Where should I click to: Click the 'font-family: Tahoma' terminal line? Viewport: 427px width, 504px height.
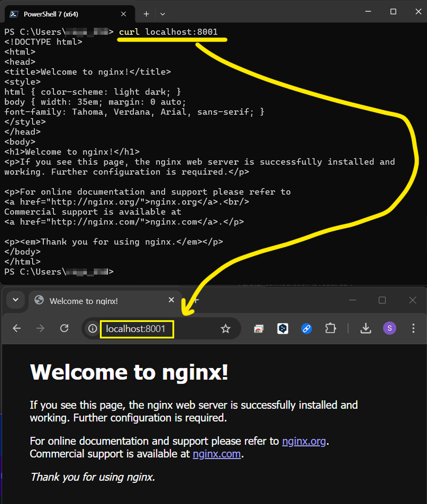pyautogui.click(x=134, y=112)
